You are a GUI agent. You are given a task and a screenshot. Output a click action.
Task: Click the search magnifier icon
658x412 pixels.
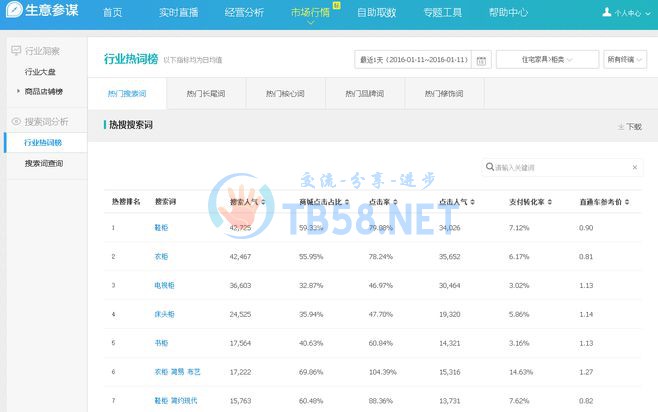coord(489,167)
